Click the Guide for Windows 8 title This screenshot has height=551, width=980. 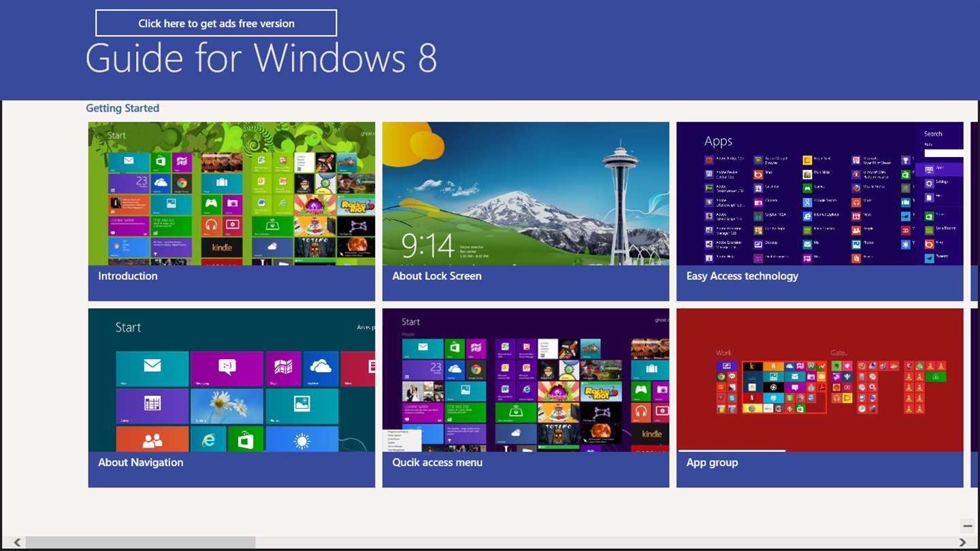pos(261,58)
